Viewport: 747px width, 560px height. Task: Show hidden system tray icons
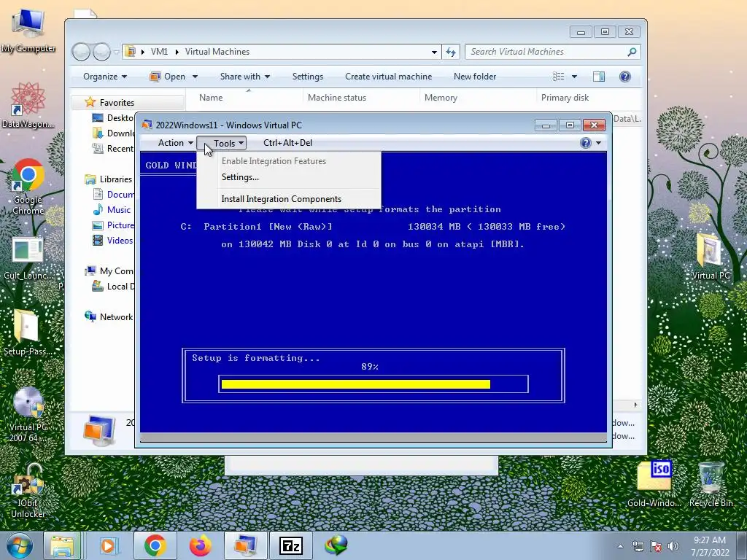pyautogui.click(x=620, y=546)
